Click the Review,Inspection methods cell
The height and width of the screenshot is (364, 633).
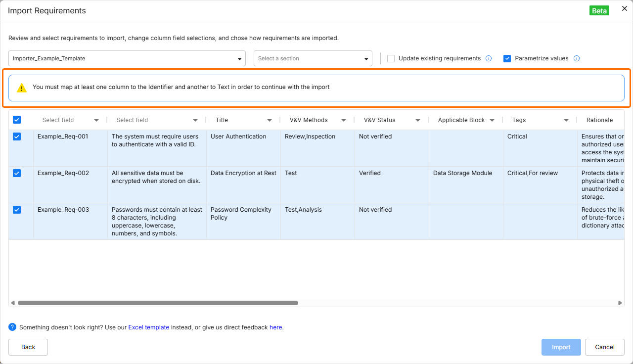pyautogui.click(x=317, y=148)
